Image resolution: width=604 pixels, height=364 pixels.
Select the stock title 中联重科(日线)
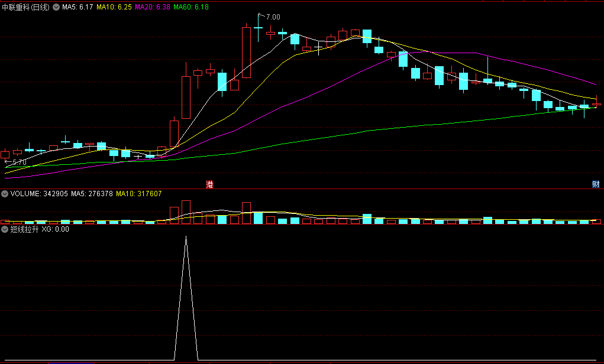pos(26,7)
